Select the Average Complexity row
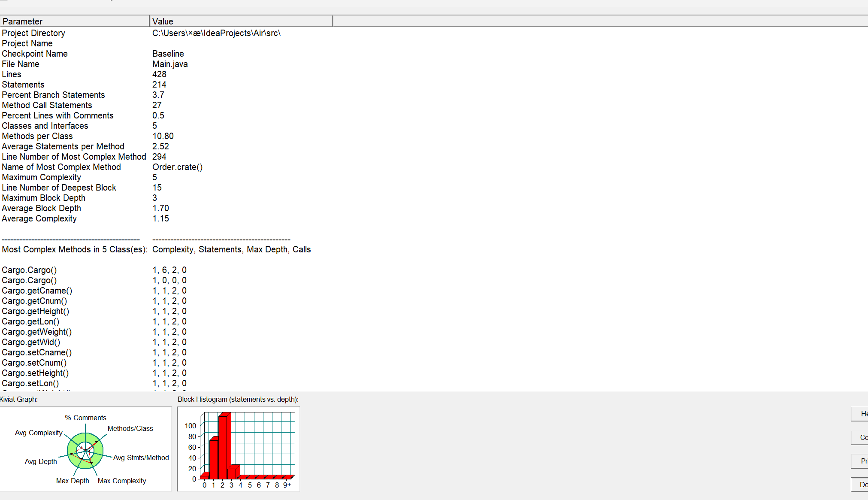The width and height of the screenshot is (868, 500). tap(39, 218)
